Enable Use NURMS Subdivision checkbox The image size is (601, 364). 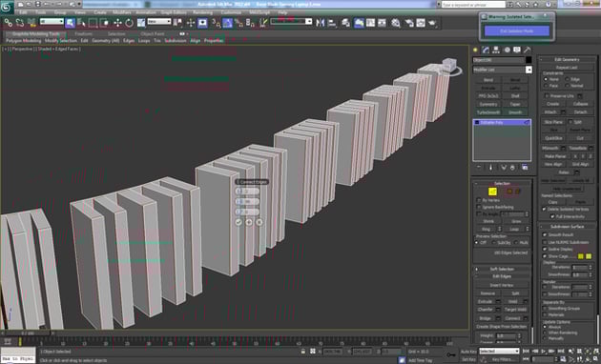(545, 242)
